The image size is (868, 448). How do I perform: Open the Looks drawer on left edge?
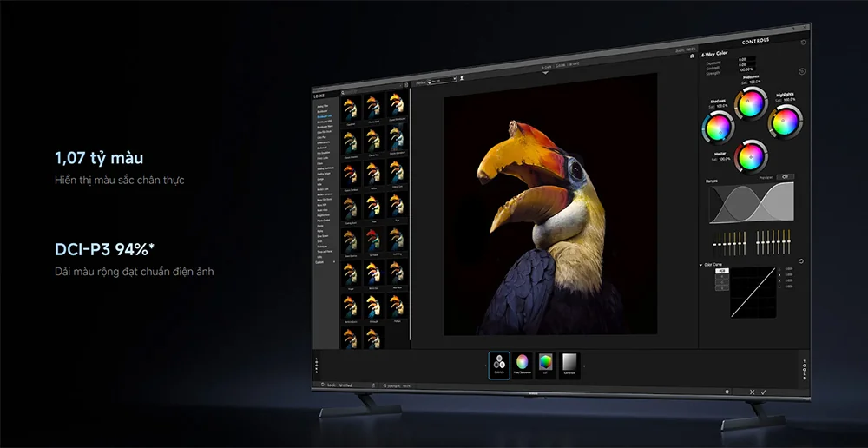pyautogui.click(x=316, y=365)
